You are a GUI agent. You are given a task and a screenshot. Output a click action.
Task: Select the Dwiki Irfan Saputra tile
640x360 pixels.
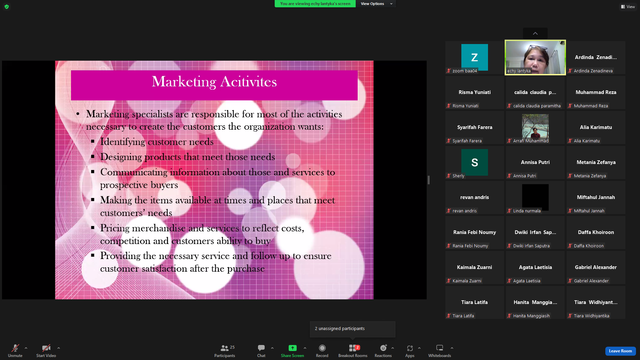click(x=535, y=233)
